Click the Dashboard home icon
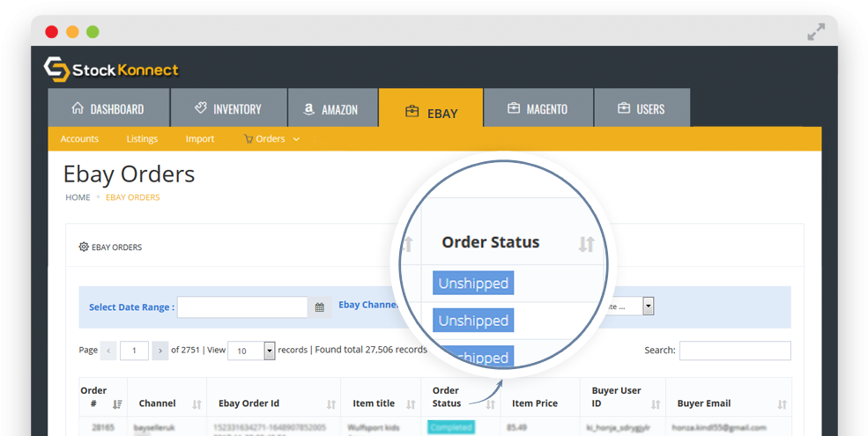The image size is (868, 436). click(x=78, y=108)
